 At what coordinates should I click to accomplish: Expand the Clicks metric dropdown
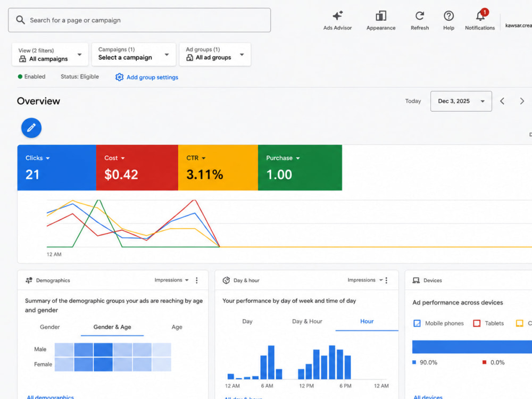pos(48,158)
